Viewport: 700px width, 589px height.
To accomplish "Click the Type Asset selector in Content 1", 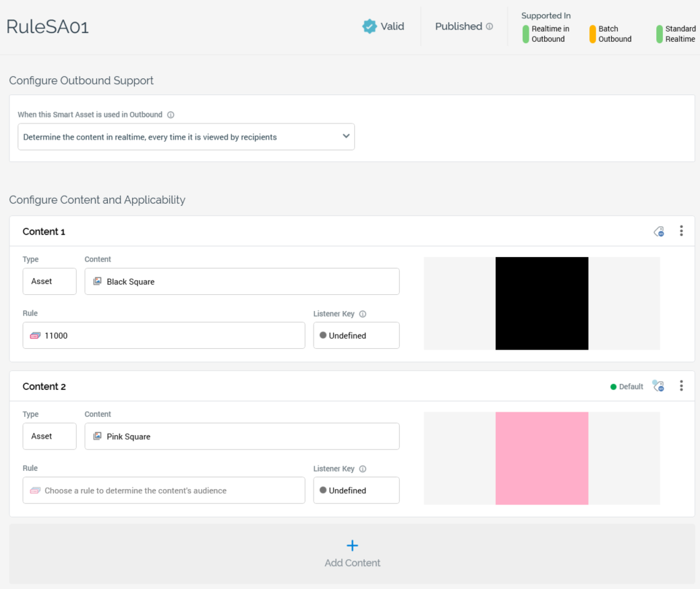I will (49, 281).
